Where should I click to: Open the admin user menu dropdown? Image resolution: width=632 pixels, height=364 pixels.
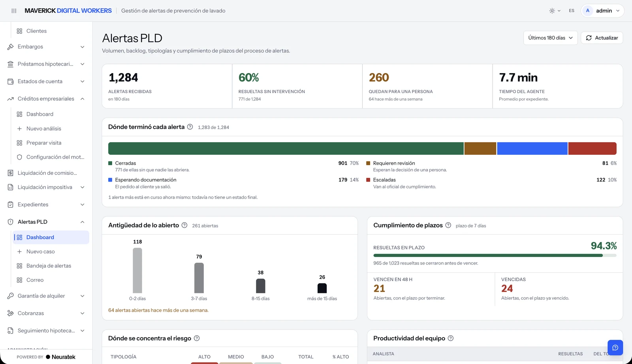click(603, 11)
